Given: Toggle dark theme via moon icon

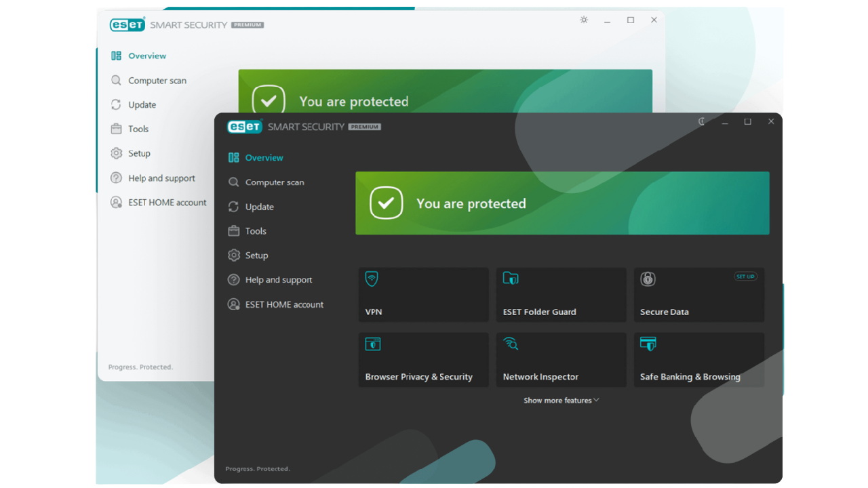Looking at the screenshot, I should (x=702, y=122).
